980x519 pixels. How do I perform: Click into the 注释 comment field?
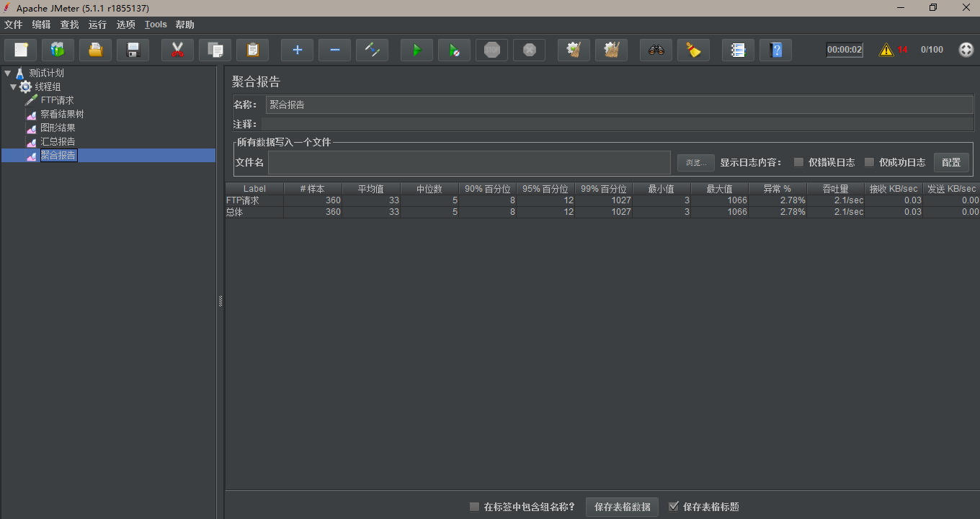(x=617, y=125)
